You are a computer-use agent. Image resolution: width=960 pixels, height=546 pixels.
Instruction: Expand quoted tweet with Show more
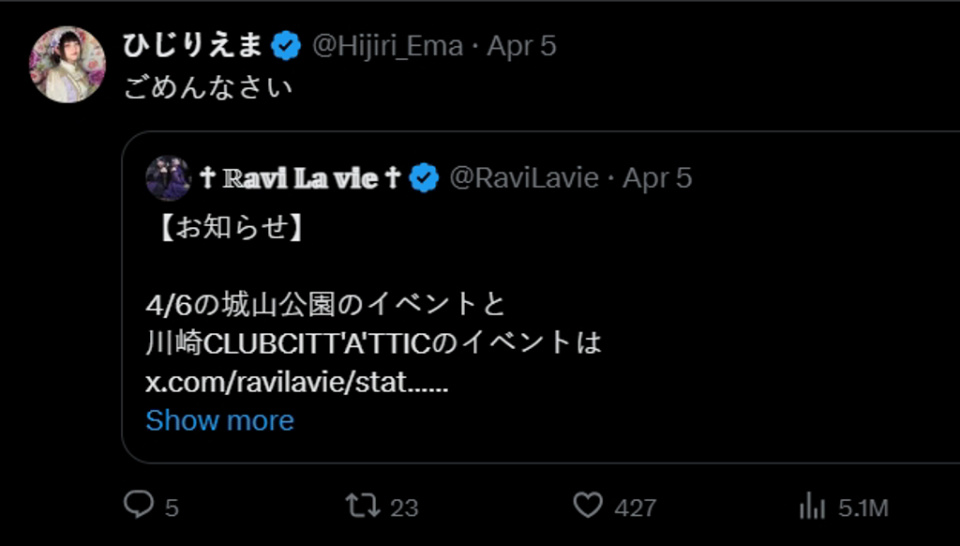point(220,420)
